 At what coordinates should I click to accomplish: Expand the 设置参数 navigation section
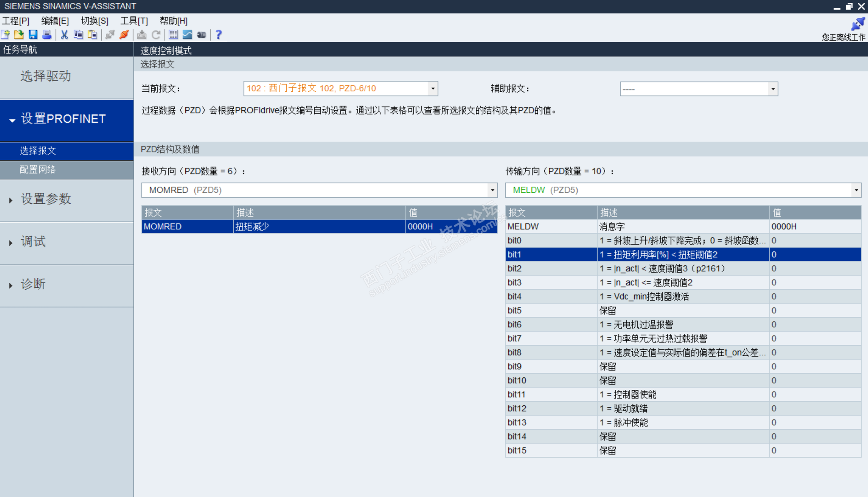[46, 199]
